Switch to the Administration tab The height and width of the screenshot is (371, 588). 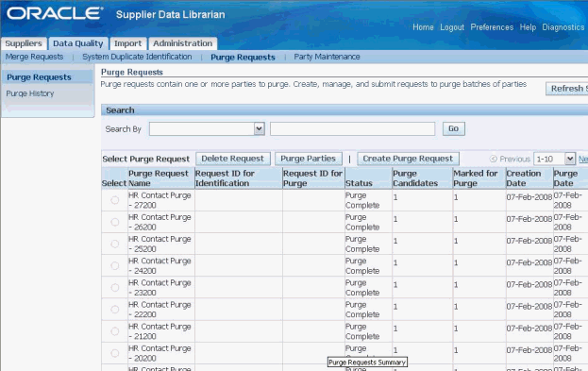182,43
